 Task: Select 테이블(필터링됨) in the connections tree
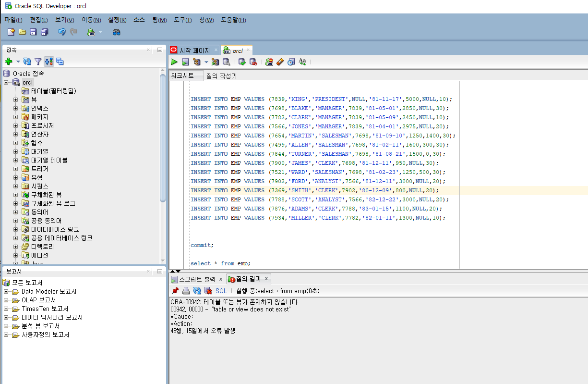coord(54,91)
